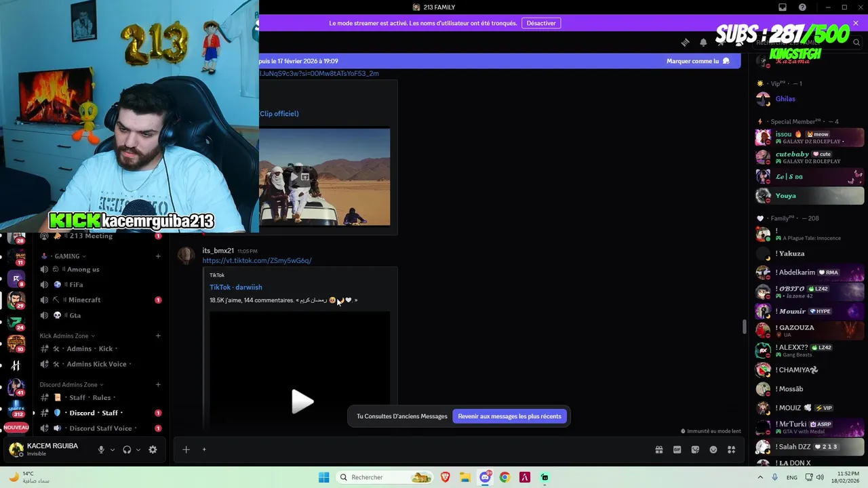Open Chrome from taskbar
This screenshot has height=488, width=868.
(505, 477)
